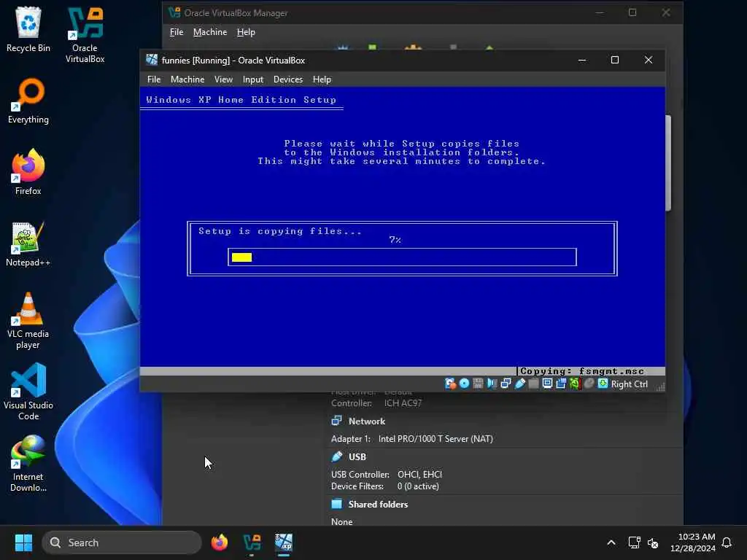Image resolution: width=747 pixels, height=560 pixels.
Task: Show hidden tray icons with the chevron
Action: tap(611, 542)
